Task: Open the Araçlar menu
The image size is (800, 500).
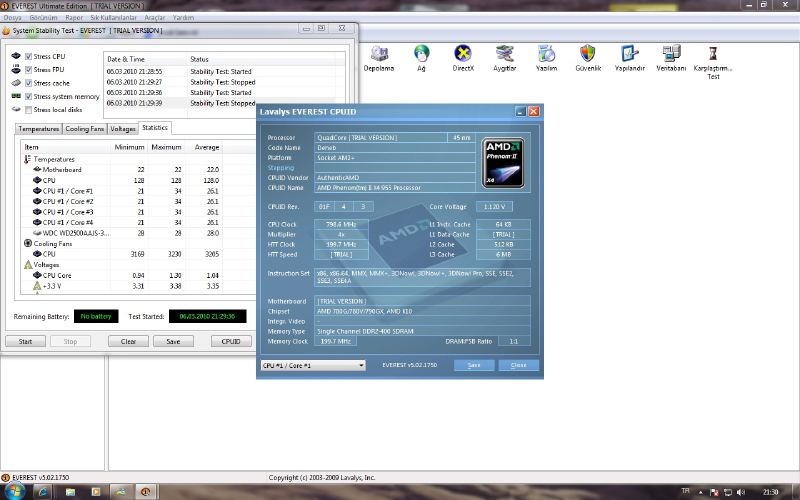Action: coord(155,17)
